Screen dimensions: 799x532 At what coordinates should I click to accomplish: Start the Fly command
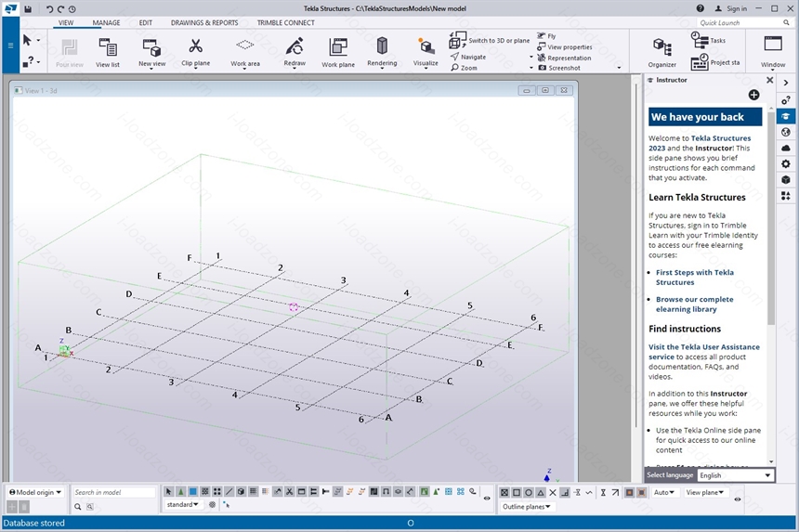click(546, 36)
